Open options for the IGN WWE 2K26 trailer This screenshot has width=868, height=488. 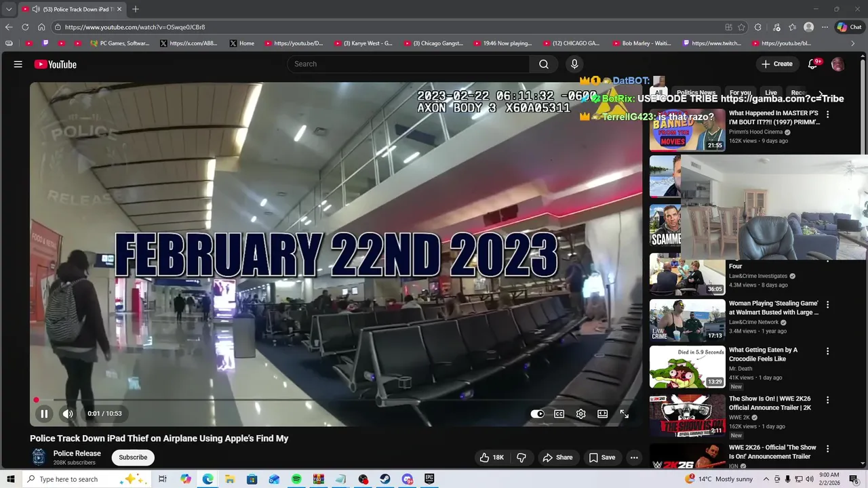827,448
